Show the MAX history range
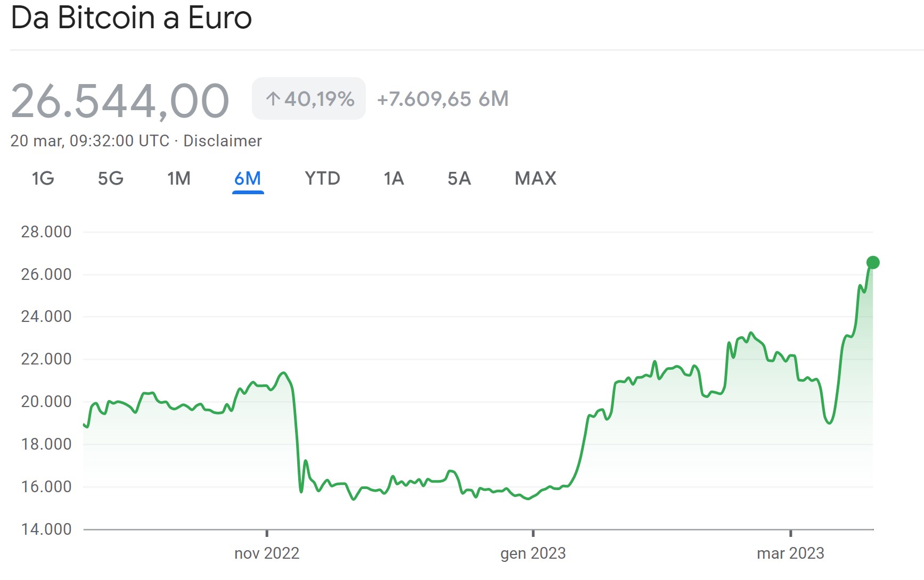Viewport: 924px width, 580px height. click(535, 179)
